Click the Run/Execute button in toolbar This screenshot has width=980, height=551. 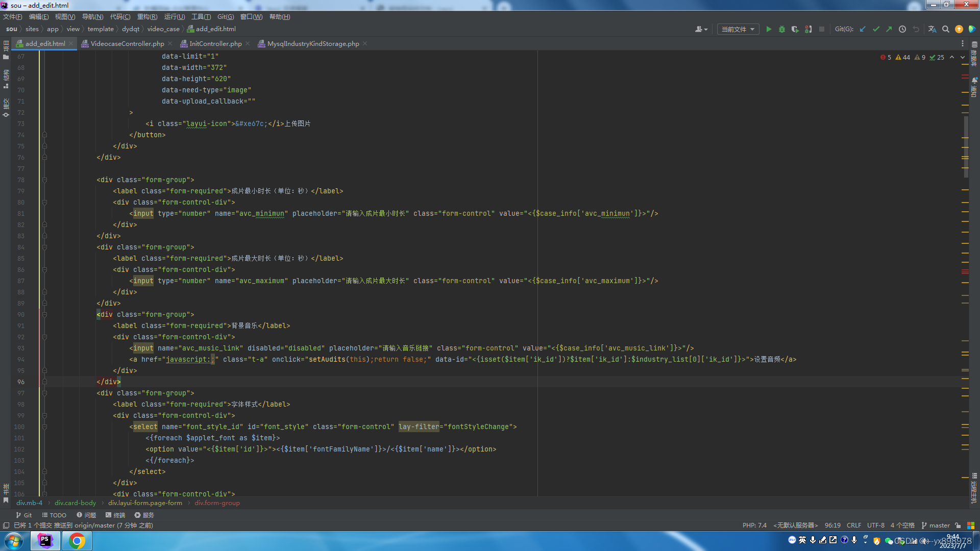point(769,29)
